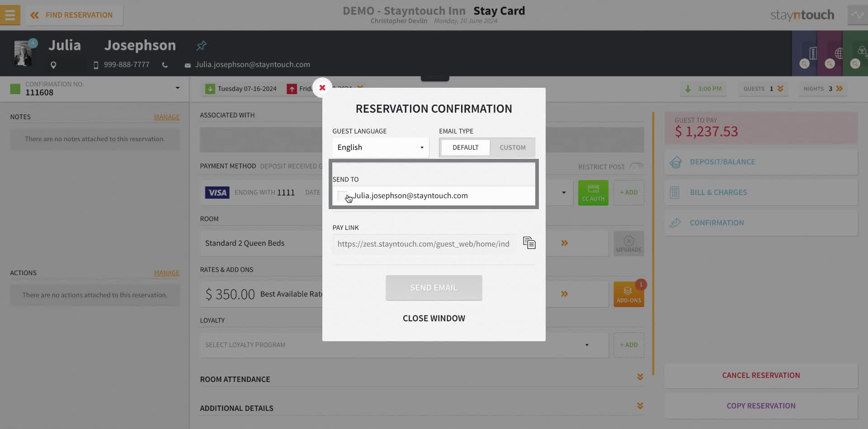Click +ADD beside the loyalty program
The width and height of the screenshot is (868, 429).
629,345
